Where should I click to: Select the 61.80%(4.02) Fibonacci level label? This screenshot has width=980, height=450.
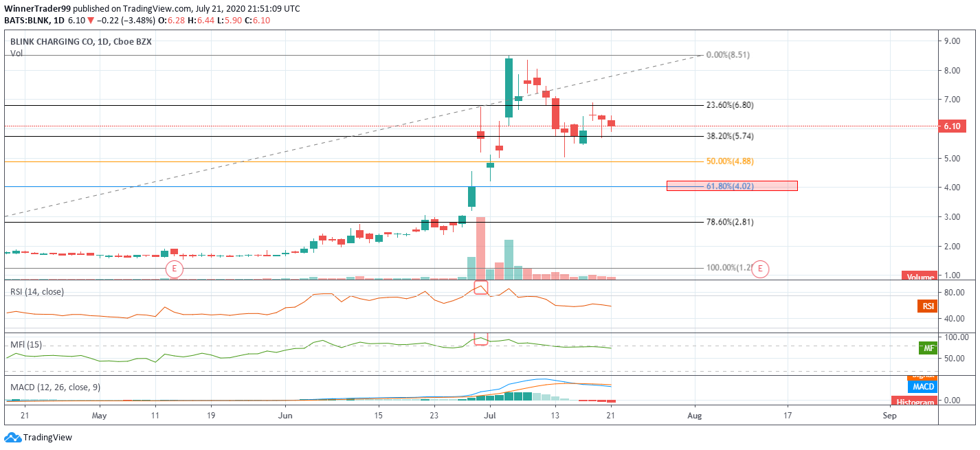coord(730,185)
